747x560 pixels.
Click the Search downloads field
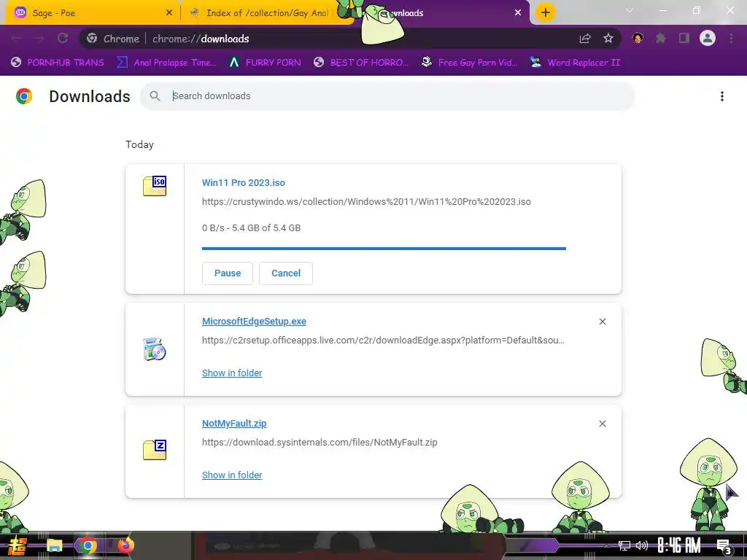point(387,96)
